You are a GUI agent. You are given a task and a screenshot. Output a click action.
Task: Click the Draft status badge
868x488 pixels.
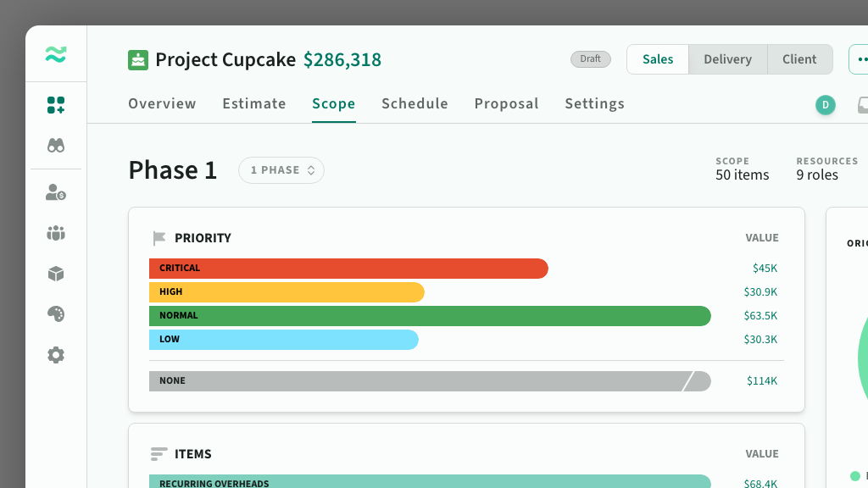pyautogui.click(x=591, y=59)
